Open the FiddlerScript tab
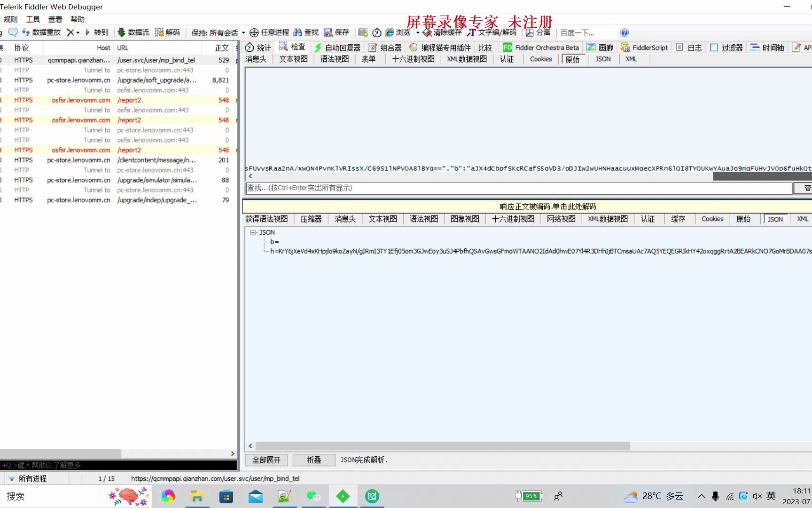The height and width of the screenshot is (508, 812). coord(644,48)
